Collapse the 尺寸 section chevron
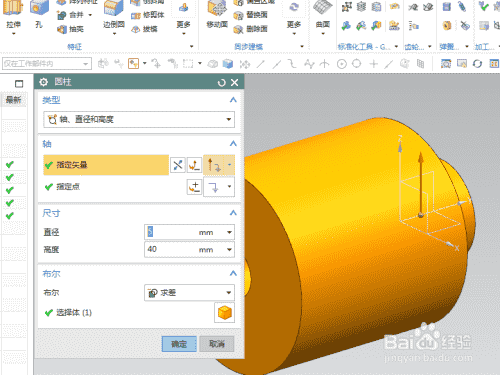500x375 pixels. 233,213
